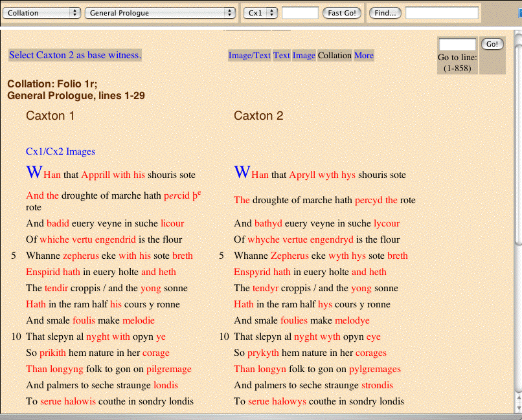The image size is (522, 420).
Task: Click the large blue W initial in Caxton 1
Action: point(34,172)
